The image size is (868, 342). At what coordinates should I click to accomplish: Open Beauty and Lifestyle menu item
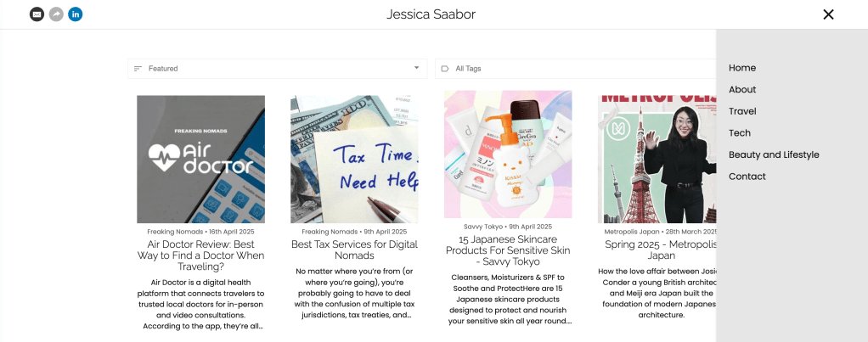(x=773, y=154)
